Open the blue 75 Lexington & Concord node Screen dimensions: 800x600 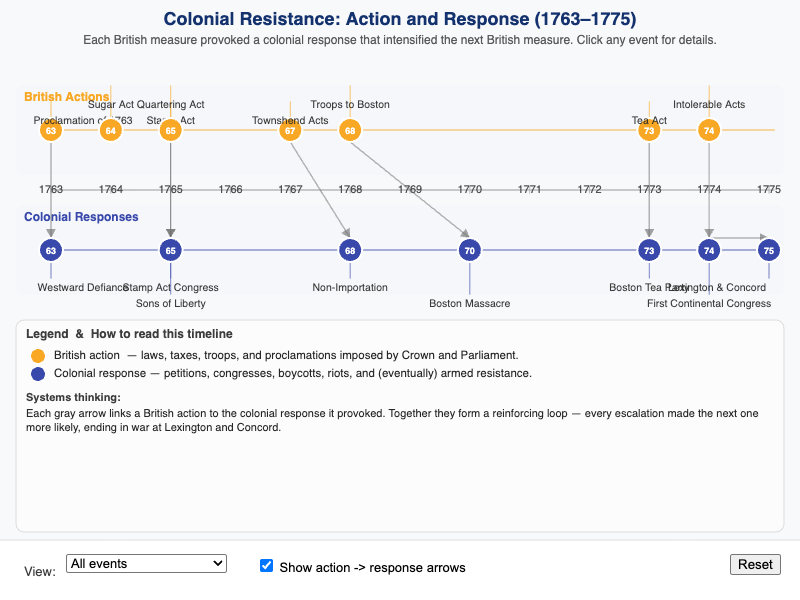click(x=769, y=251)
